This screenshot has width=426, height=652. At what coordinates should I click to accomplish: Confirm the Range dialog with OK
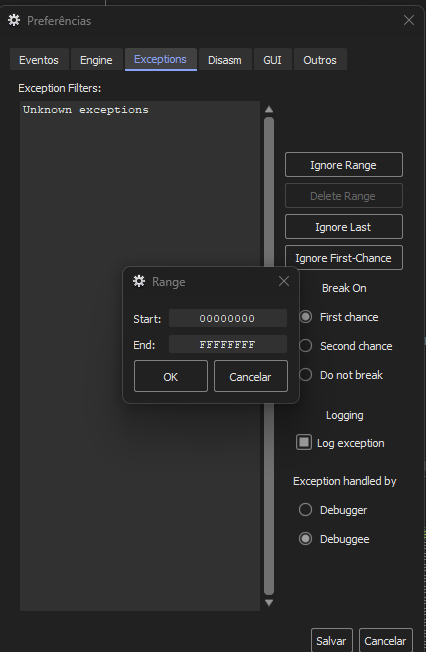(x=171, y=376)
